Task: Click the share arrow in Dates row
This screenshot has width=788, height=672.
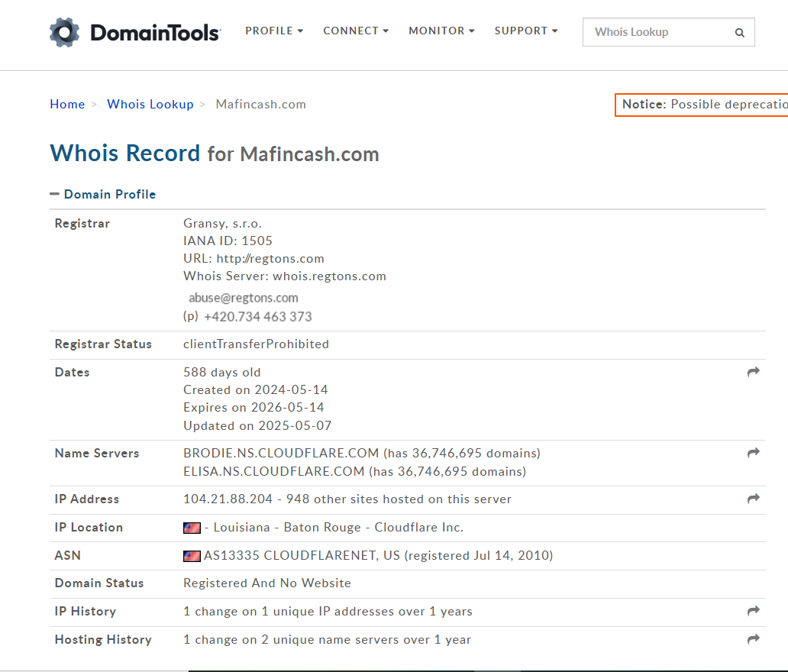Action: click(754, 372)
